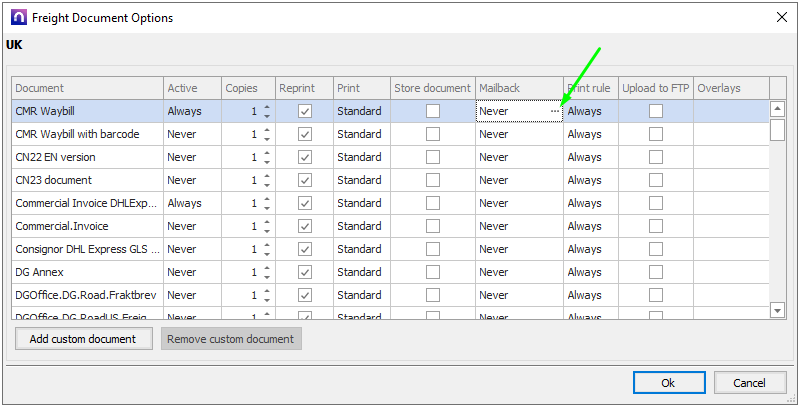The height and width of the screenshot is (406, 800).
Task: Open Print rule cell for CN23 document
Action: tap(590, 180)
